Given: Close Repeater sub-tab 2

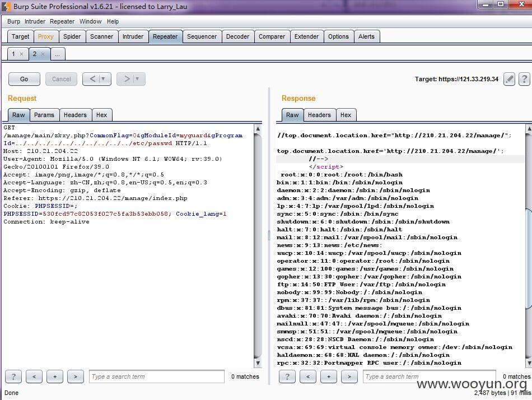Looking at the screenshot, I should (43, 54).
